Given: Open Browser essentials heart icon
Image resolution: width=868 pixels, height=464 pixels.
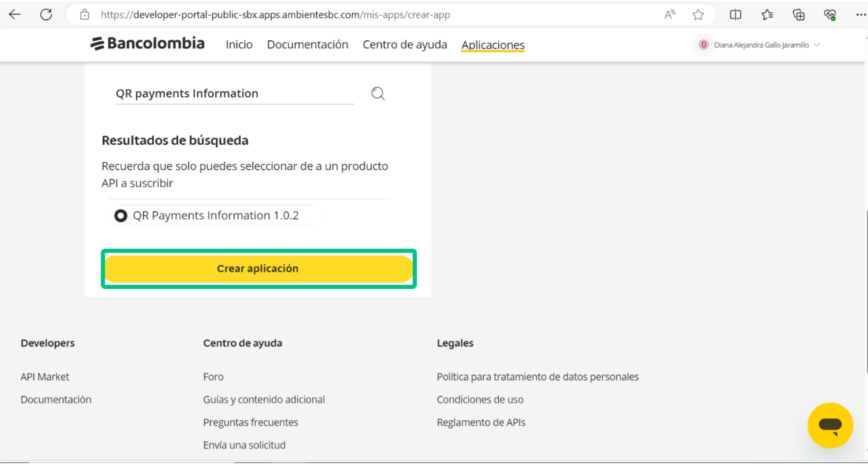Looking at the screenshot, I should click(830, 14).
